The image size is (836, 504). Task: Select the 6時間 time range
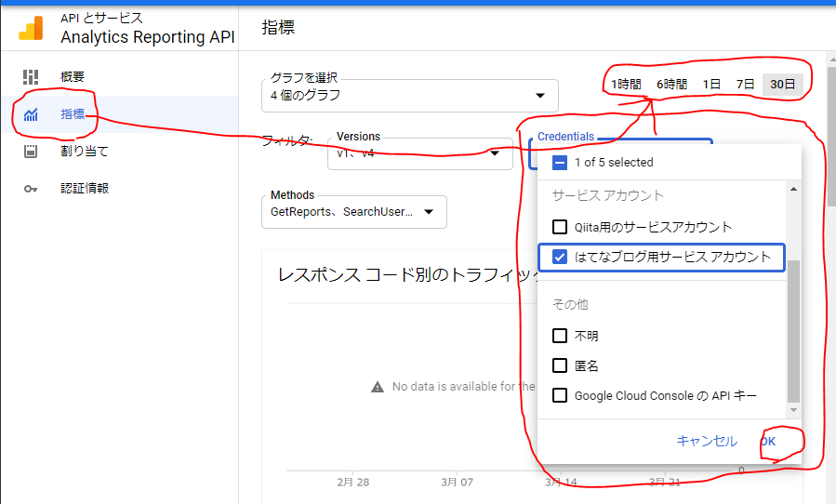671,85
